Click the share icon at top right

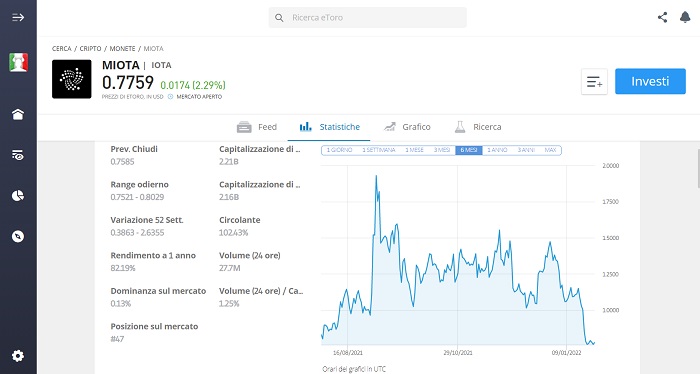point(662,17)
